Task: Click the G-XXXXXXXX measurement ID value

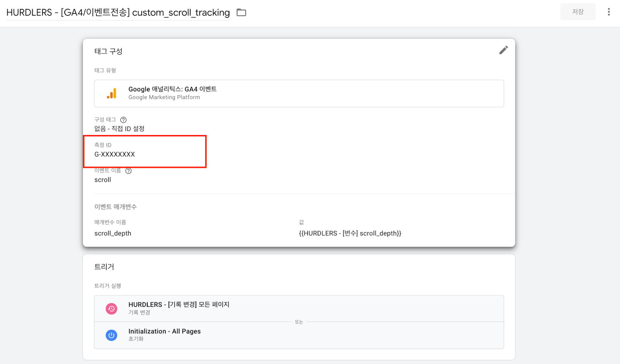Action: click(115, 154)
